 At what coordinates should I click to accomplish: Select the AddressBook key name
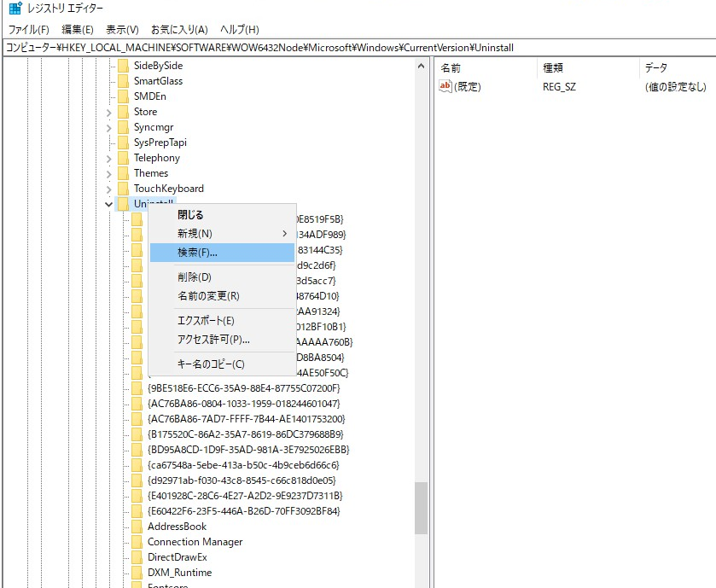(x=178, y=527)
